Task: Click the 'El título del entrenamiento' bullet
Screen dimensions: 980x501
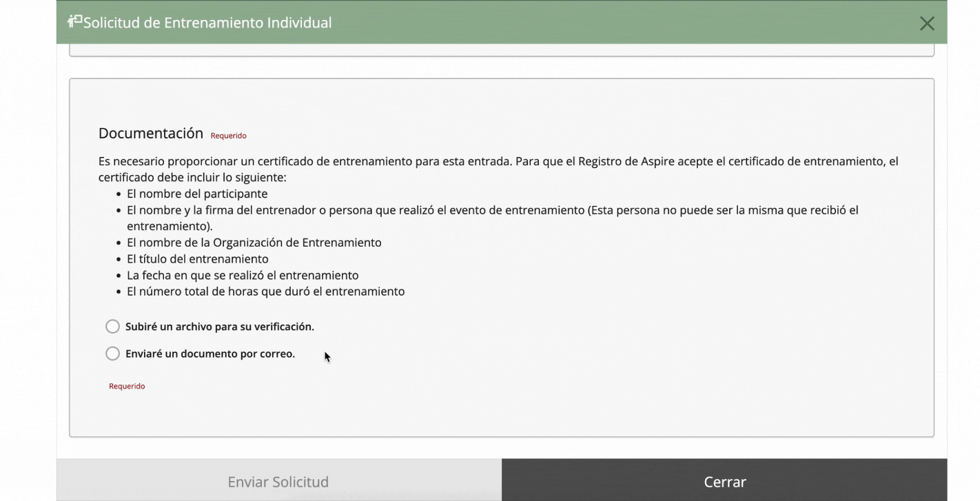Action: [x=197, y=259]
